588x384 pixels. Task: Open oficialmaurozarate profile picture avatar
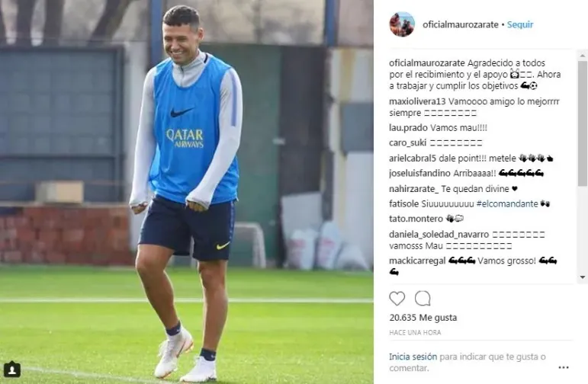pyautogui.click(x=402, y=24)
